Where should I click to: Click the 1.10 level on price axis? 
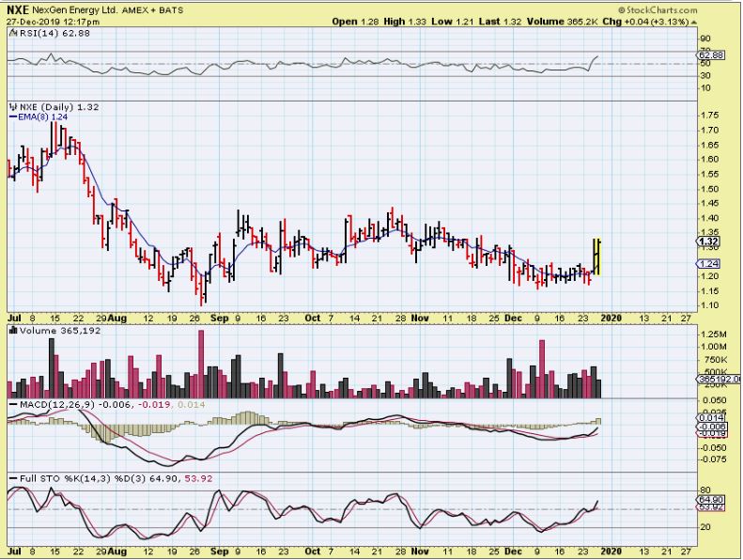(x=710, y=305)
